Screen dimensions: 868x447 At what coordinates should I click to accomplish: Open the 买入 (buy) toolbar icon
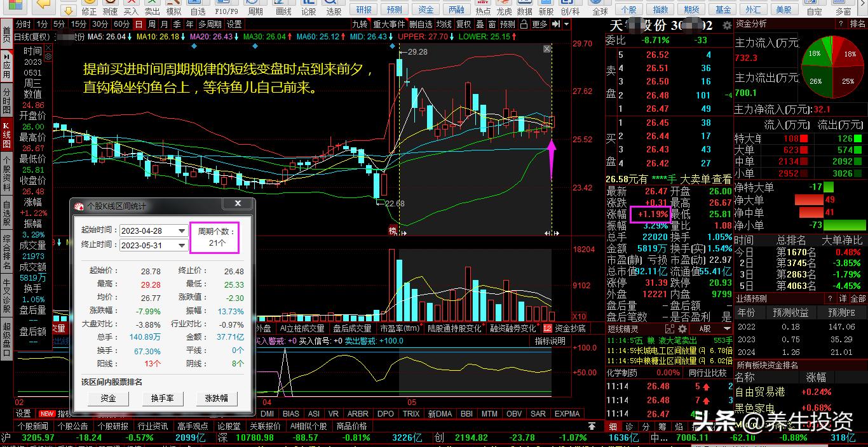click(131, 8)
